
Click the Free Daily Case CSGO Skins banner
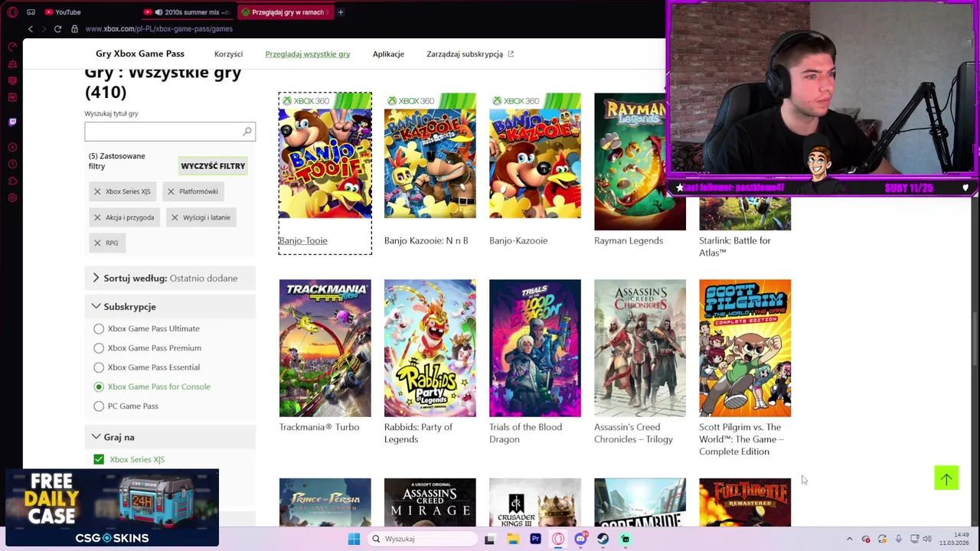click(112, 508)
